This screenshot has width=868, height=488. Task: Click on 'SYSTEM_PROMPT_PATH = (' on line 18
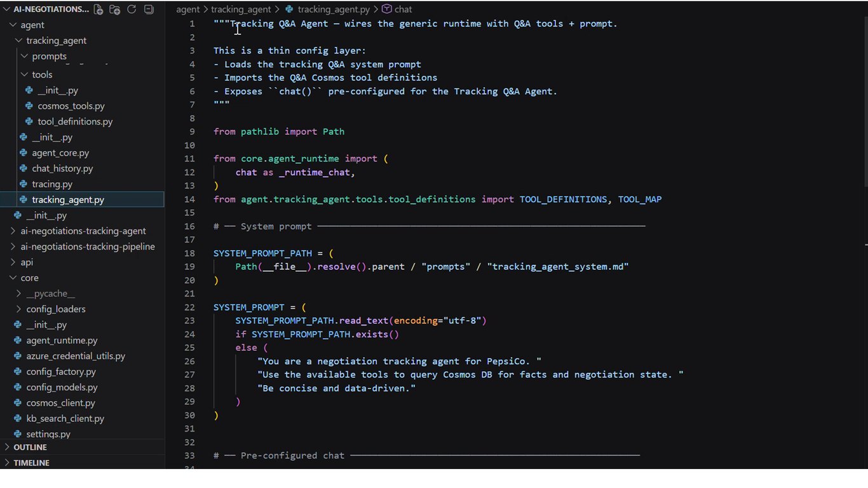[x=273, y=253]
